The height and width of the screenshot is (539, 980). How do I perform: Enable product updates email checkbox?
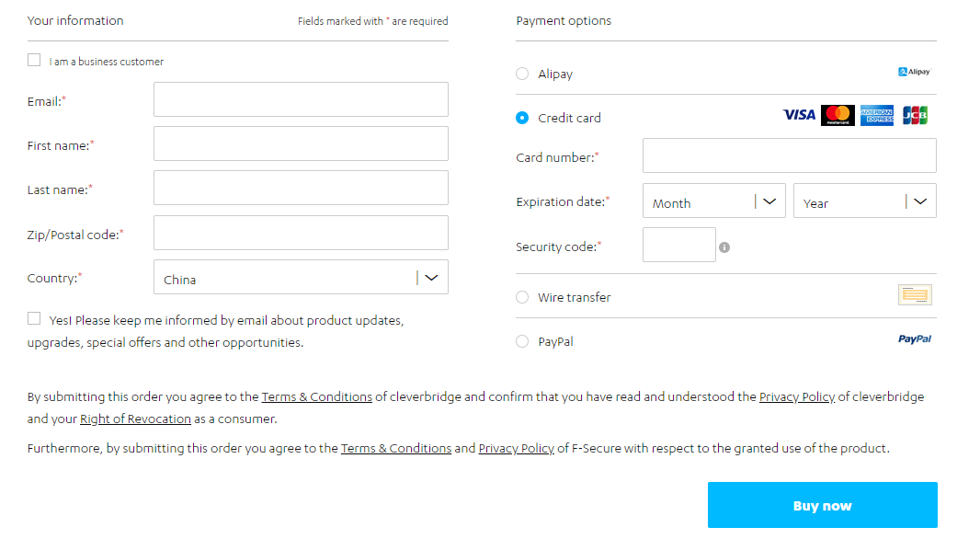pos(34,319)
